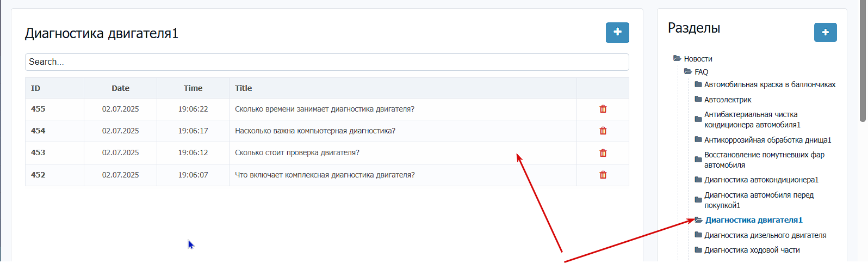Click ID cell 455
The width and height of the screenshot is (868, 263).
pyautogui.click(x=38, y=109)
